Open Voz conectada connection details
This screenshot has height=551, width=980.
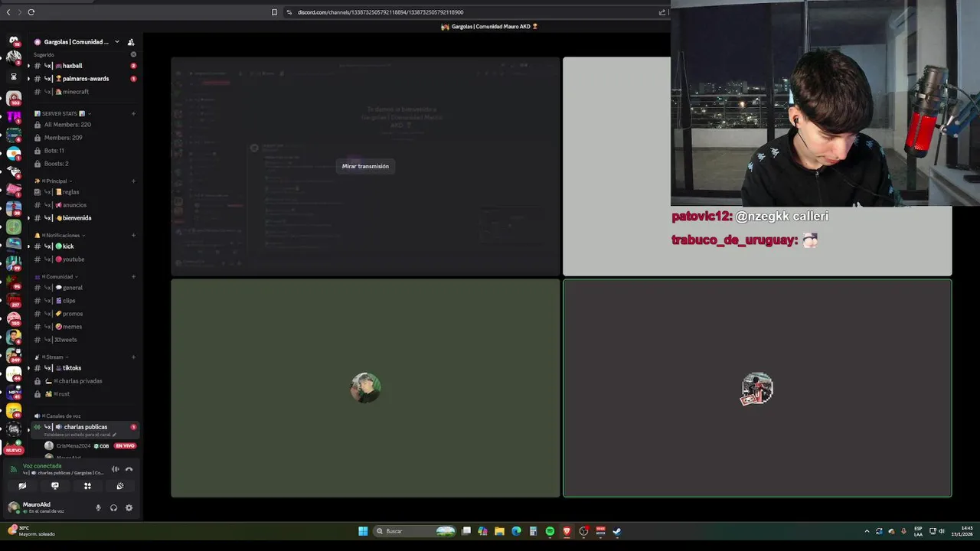pos(42,466)
